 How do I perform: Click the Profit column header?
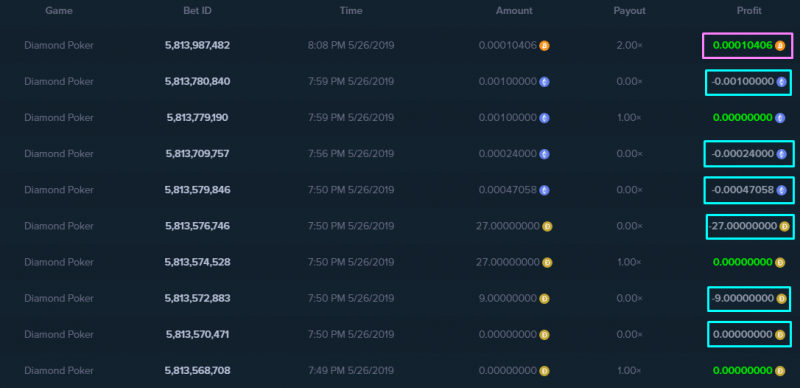click(x=749, y=11)
